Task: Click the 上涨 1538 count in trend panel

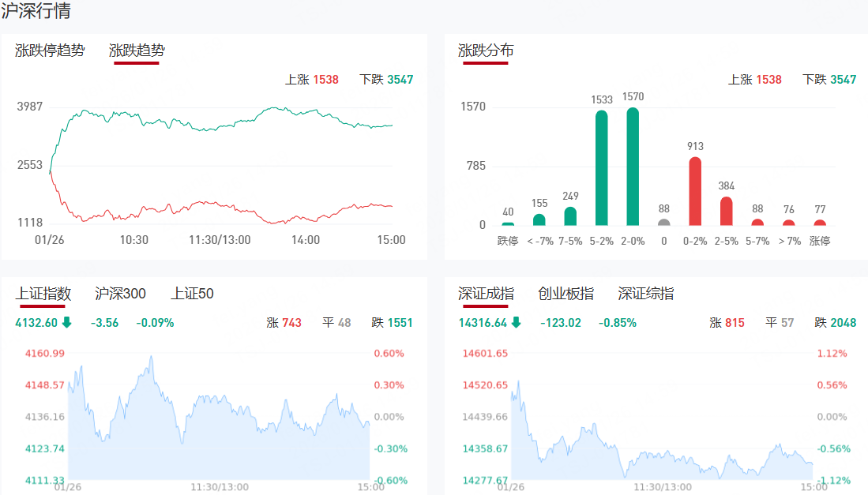Action: point(312,80)
